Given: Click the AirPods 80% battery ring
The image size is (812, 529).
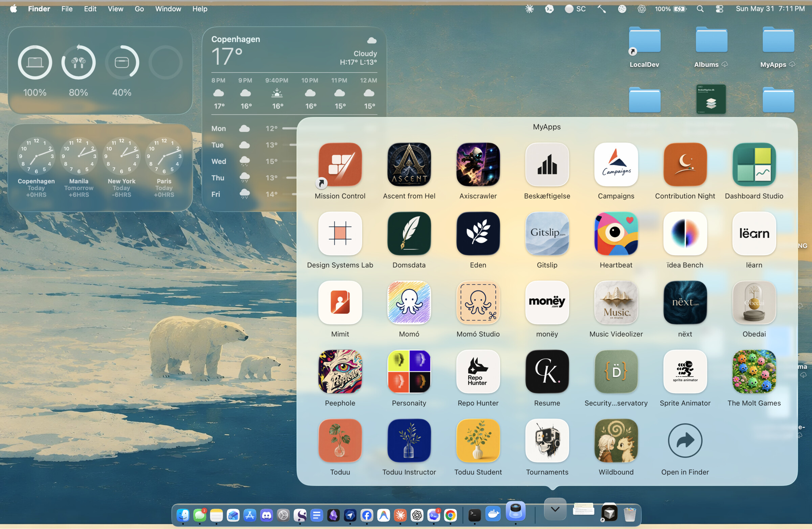Looking at the screenshot, I should (78, 63).
